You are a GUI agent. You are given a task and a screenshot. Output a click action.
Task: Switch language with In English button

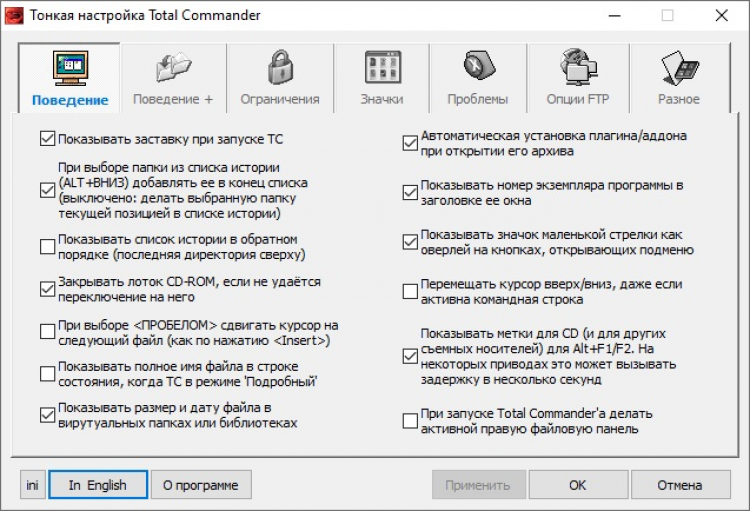tap(98, 485)
